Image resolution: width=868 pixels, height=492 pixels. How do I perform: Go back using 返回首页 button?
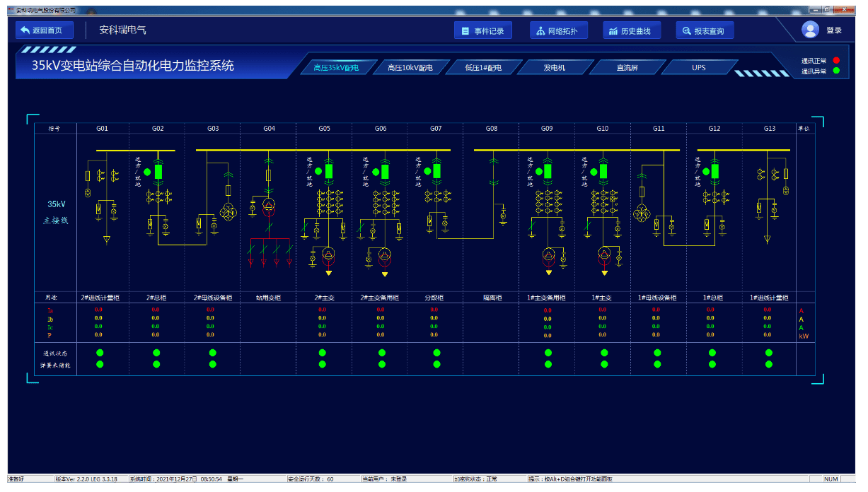click(x=45, y=30)
